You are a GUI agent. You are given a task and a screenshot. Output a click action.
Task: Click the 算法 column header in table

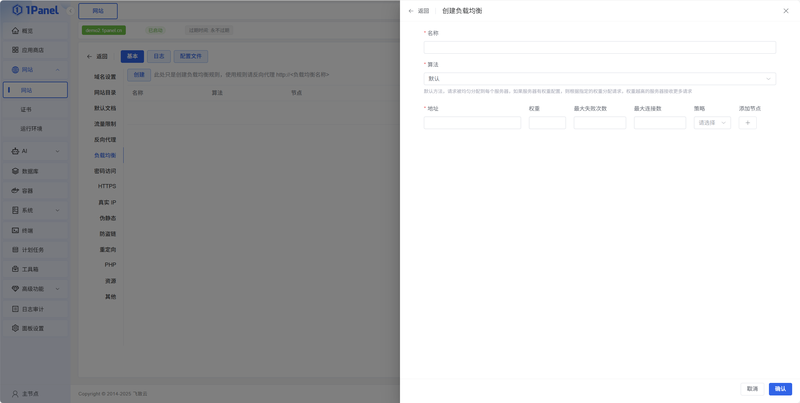pyautogui.click(x=217, y=93)
